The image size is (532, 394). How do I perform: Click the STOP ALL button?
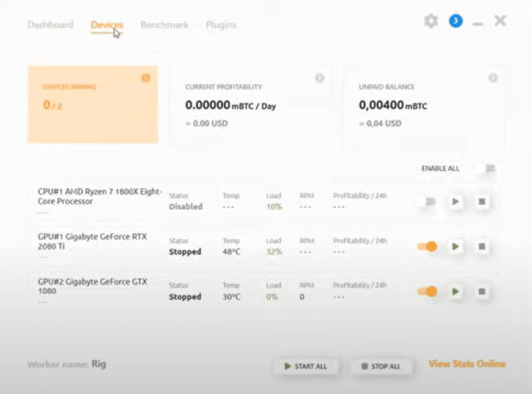pos(381,366)
